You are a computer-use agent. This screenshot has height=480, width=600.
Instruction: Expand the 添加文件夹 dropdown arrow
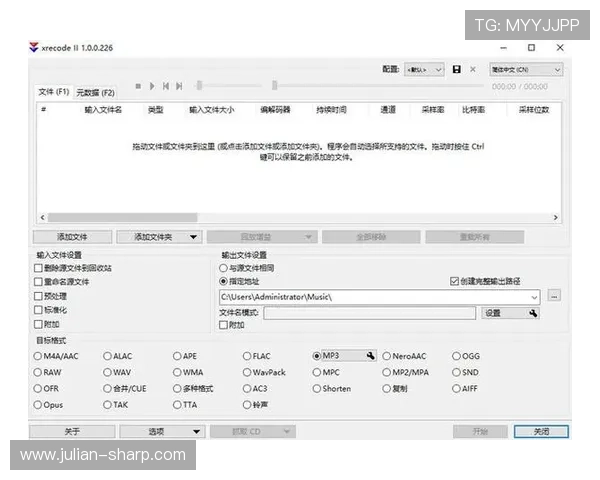pos(193,237)
